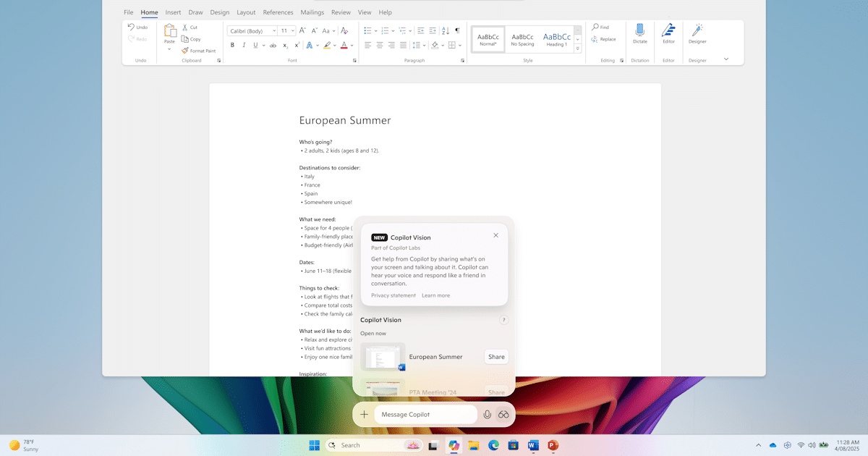868x456 pixels.
Task: Open the font color dropdown arrow
Action: coord(352,45)
